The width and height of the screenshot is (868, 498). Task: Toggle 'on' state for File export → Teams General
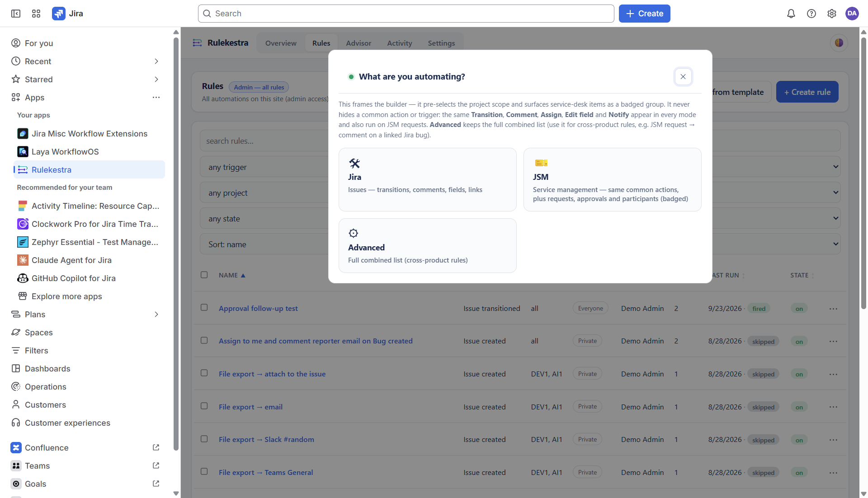click(x=799, y=473)
